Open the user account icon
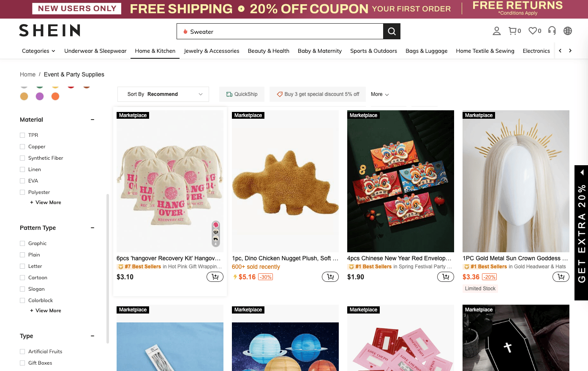This screenshot has height=371, width=588. (x=497, y=31)
